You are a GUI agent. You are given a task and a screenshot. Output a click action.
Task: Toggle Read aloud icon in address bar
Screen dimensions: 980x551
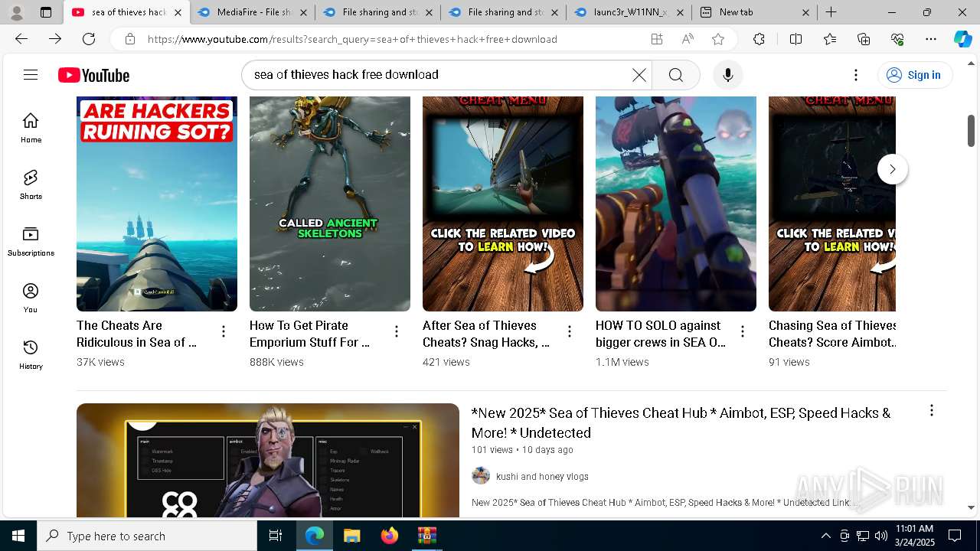[688, 39]
